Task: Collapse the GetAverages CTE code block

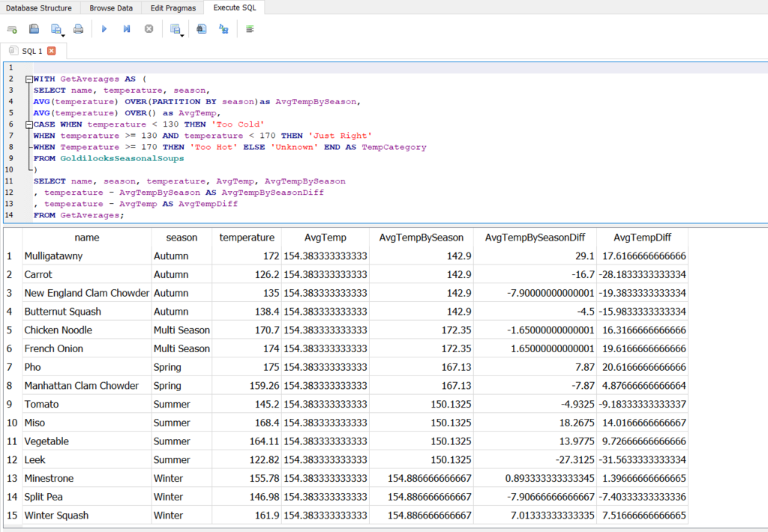Action: pos(28,78)
